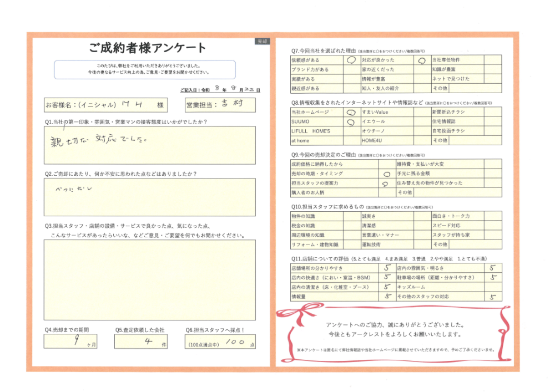
Task: Click the Q1 answer box reading 親切な対応でした
Action: point(150,145)
